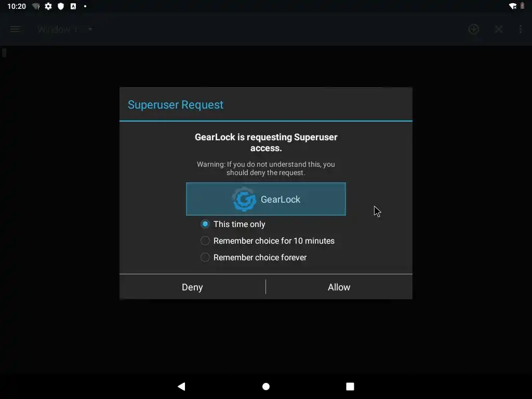The image size is (532, 399).
Task: Open the terminal hamburger menu
Action: coord(15,30)
